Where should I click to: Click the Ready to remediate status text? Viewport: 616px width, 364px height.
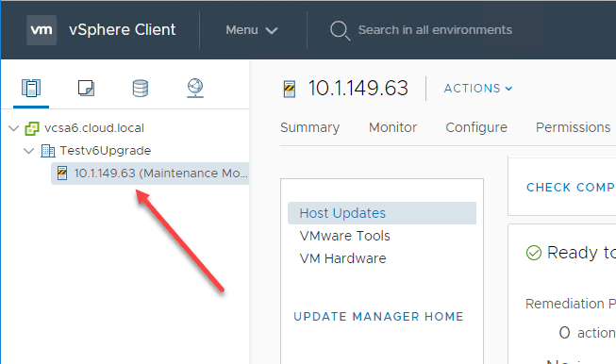[x=581, y=253]
